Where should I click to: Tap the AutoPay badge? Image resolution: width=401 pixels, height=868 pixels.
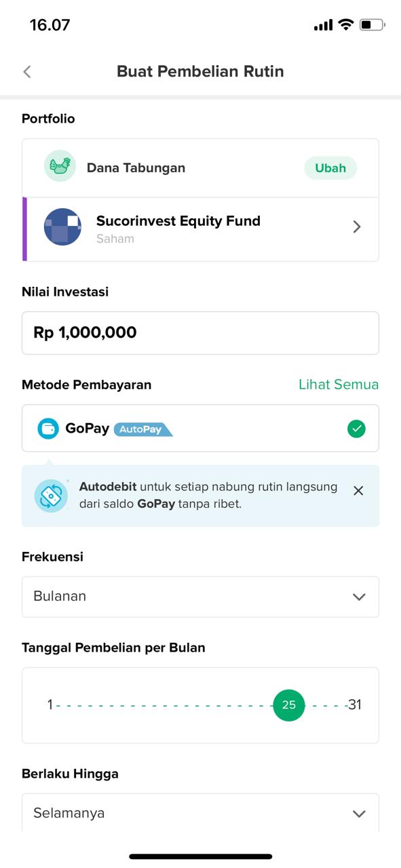[143, 429]
